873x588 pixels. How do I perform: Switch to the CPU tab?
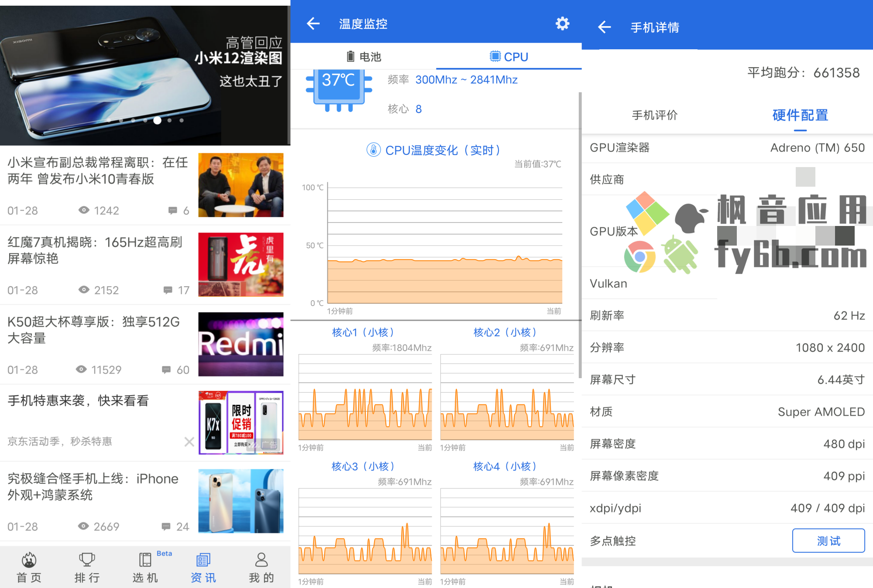pos(509,57)
